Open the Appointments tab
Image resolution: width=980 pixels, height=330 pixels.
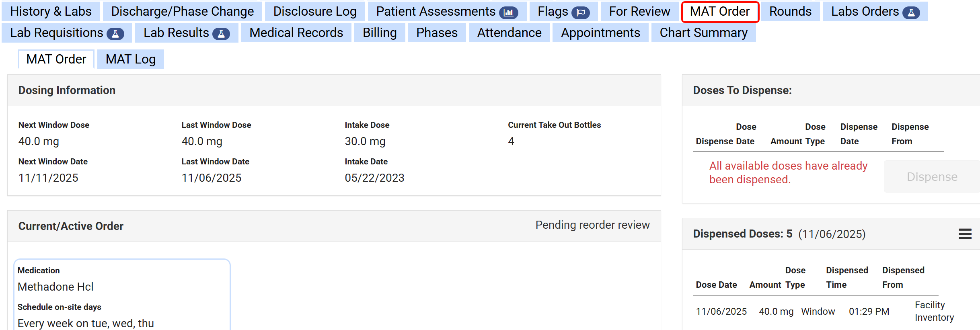point(600,33)
